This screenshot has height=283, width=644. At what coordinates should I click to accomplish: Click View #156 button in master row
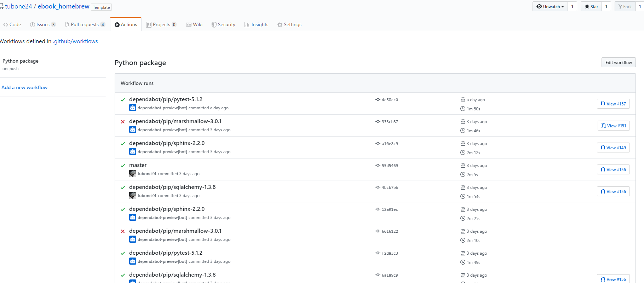point(613,169)
